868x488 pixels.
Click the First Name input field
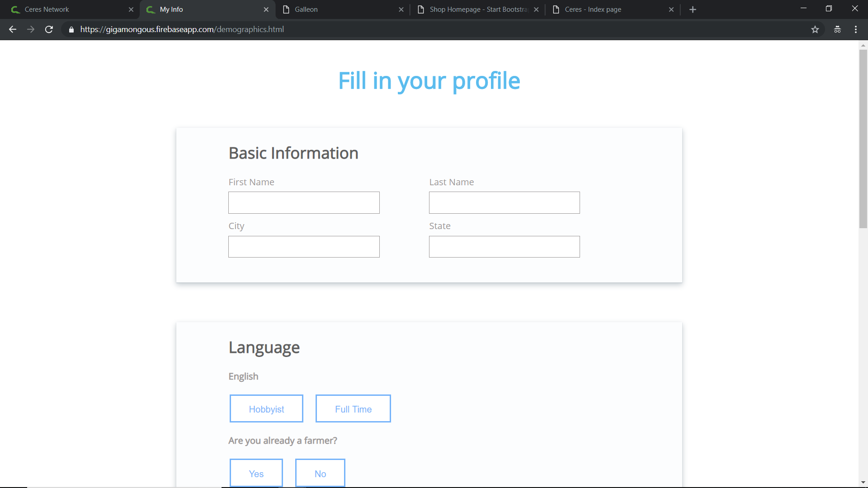(304, 203)
